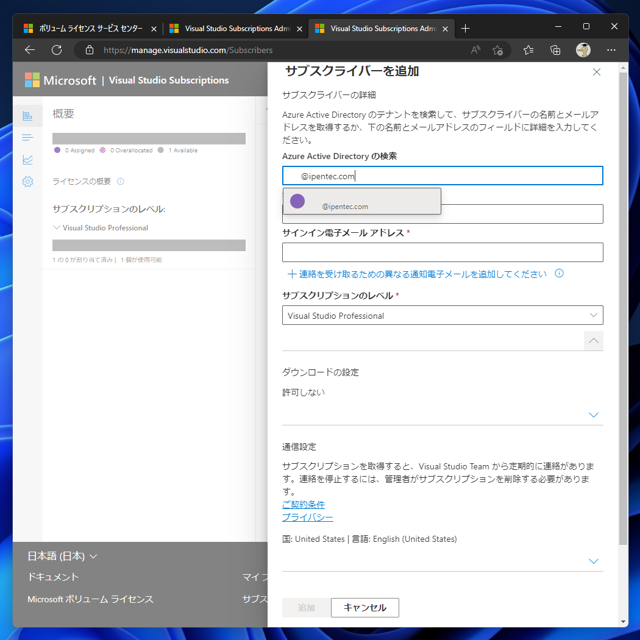Collapse the Visual Studio Professional level row

tap(57, 227)
